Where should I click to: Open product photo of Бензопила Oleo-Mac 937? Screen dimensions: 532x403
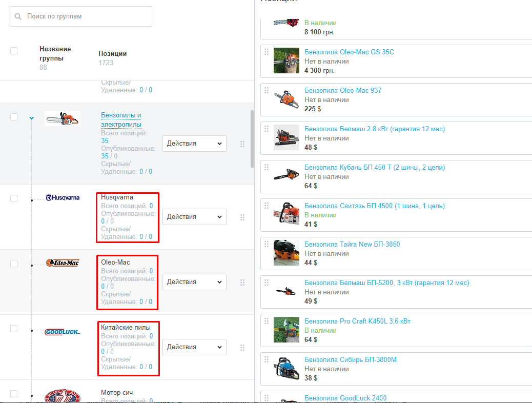pos(287,99)
